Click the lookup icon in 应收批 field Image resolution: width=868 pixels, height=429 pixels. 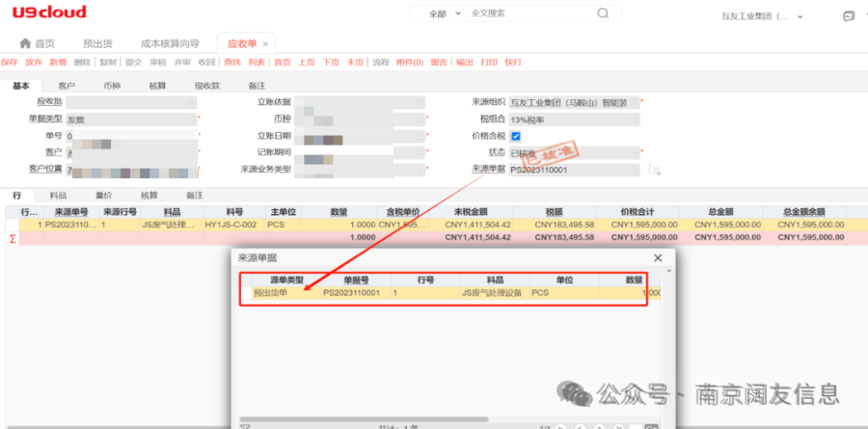190,102
